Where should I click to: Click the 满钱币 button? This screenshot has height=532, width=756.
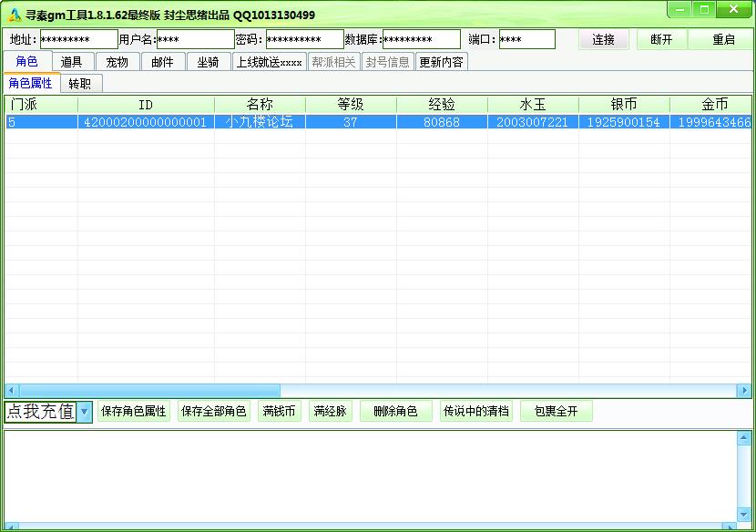click(x=279, y=412)
